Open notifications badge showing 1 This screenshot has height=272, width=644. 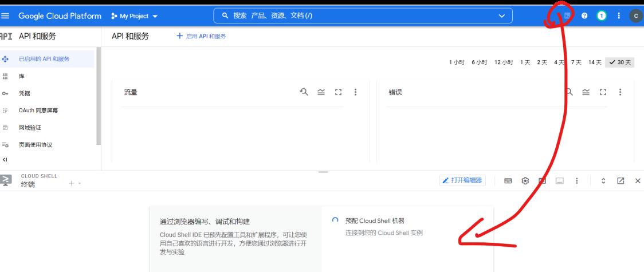point(602,16)
